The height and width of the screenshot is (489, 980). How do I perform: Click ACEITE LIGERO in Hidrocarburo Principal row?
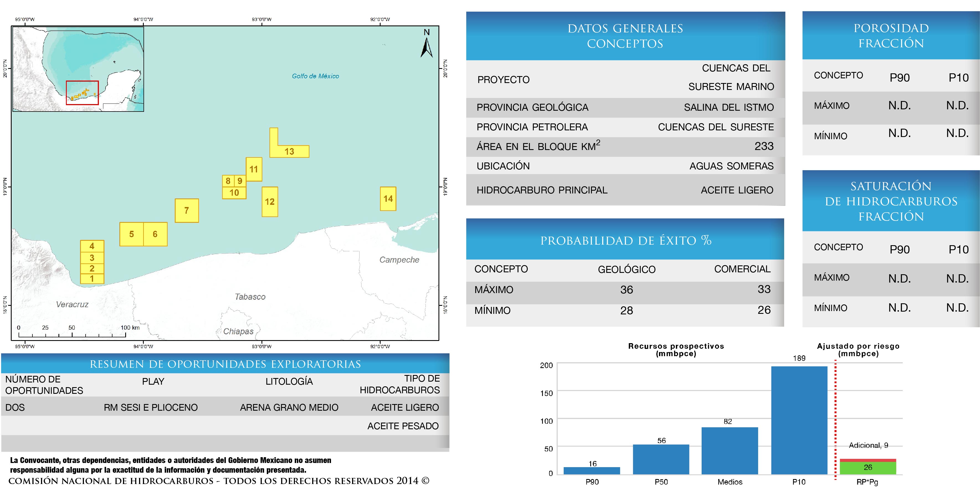[737, 190]
